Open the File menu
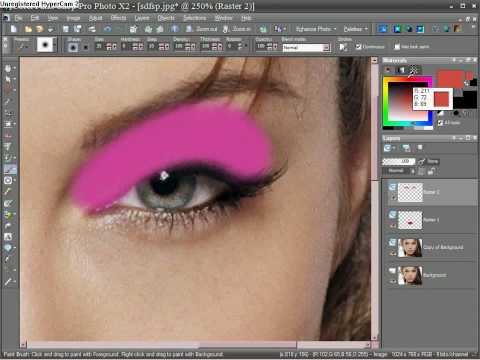480x360 pixels. point(19,18)
